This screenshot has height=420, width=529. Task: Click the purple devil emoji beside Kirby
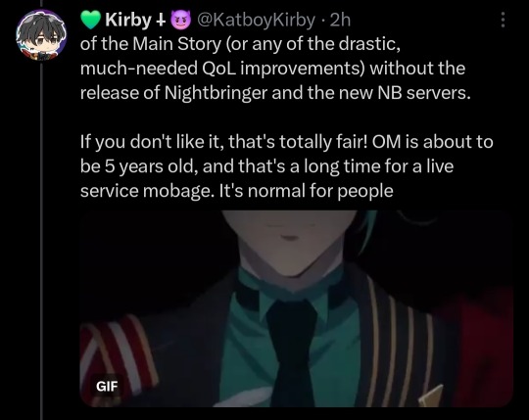[181, 20]
